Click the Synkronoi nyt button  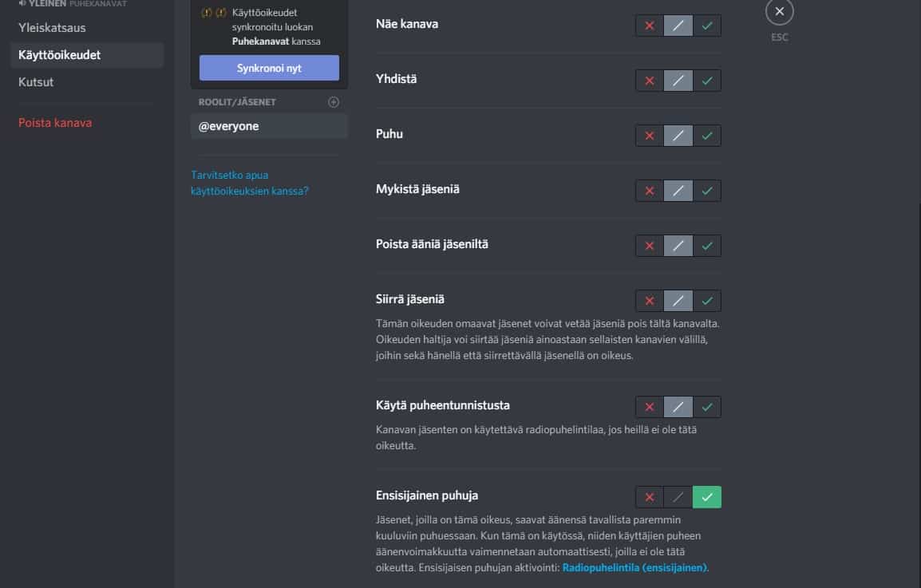point(269,68)
